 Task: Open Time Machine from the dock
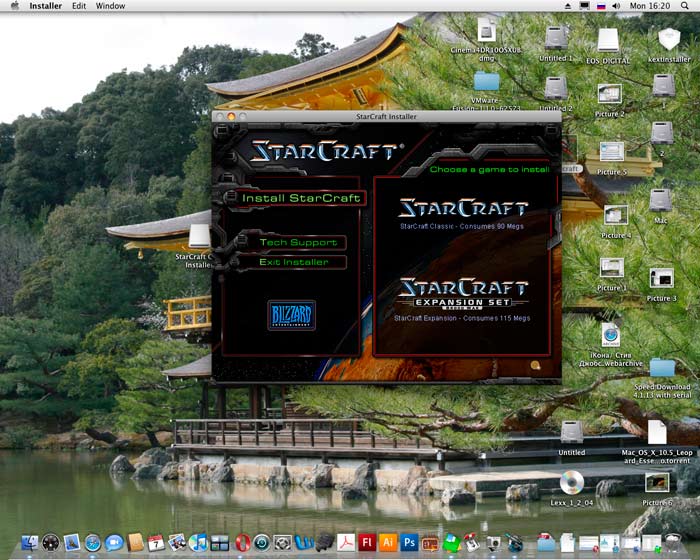[262, 543]
